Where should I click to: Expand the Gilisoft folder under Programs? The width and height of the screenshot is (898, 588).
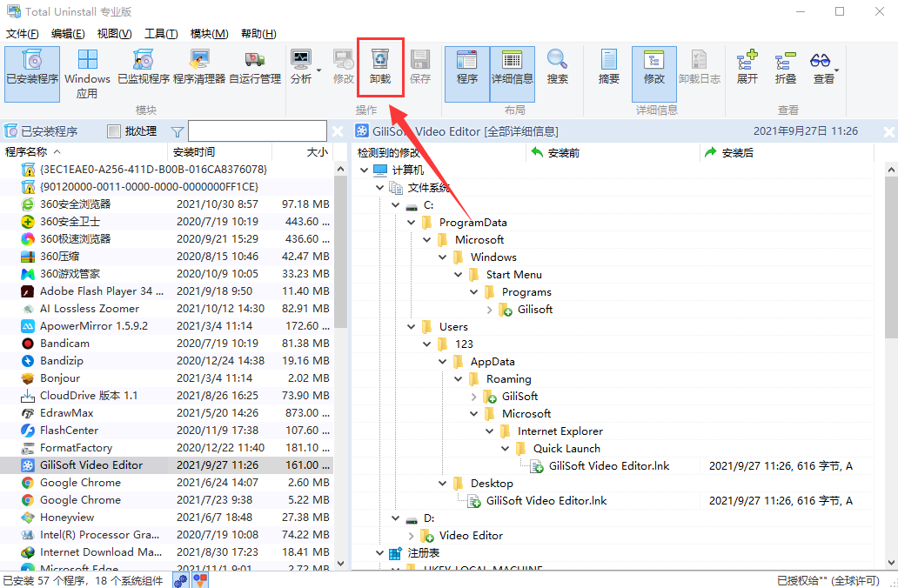point(490,310)
